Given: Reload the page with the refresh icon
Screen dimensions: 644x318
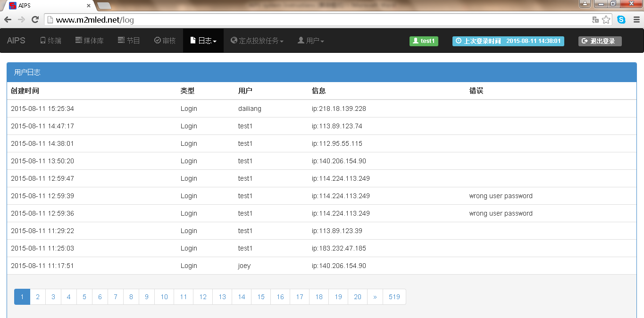Looking at the screenshot, I should (35, 20).
